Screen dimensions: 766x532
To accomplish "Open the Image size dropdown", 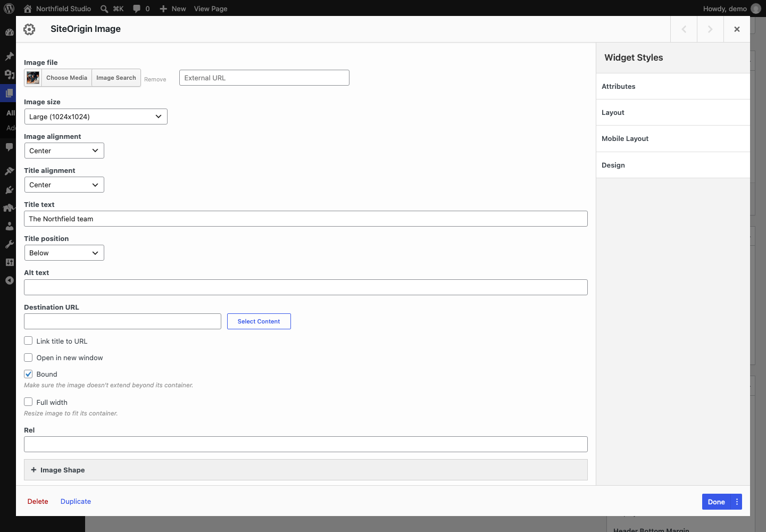I will 96,117.
